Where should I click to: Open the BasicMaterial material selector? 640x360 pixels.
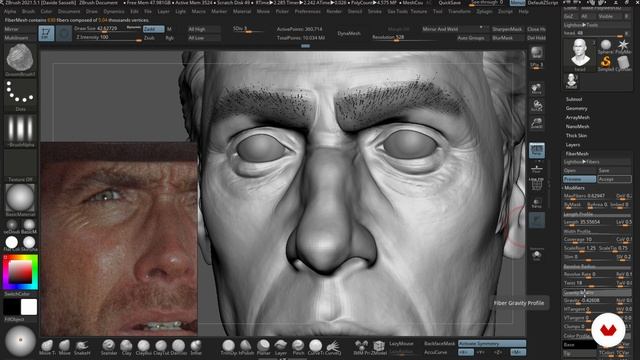pos(20,200)
